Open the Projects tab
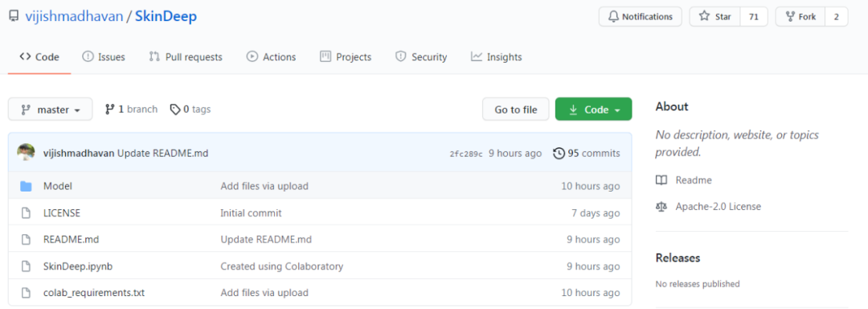 point(346,57)
